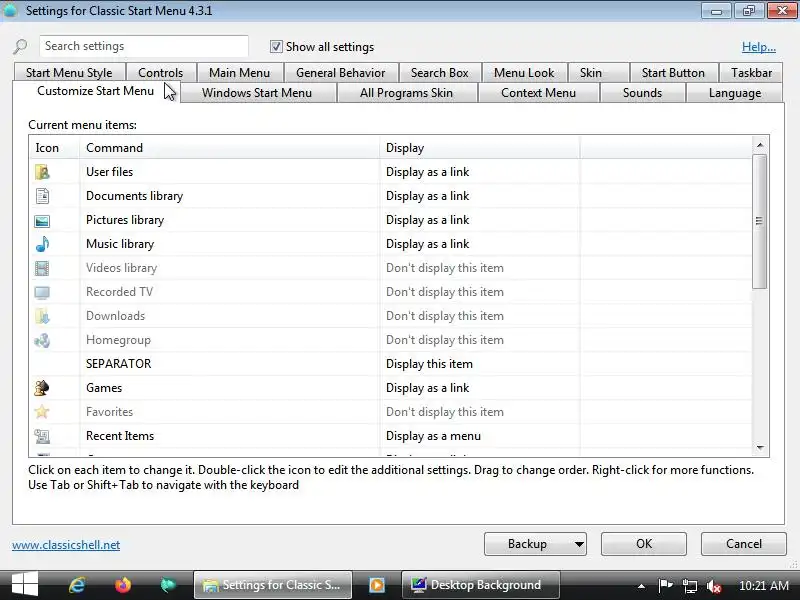Click the Recent Items icon
The height and width of the screenshot is (600, 800).
42,436
